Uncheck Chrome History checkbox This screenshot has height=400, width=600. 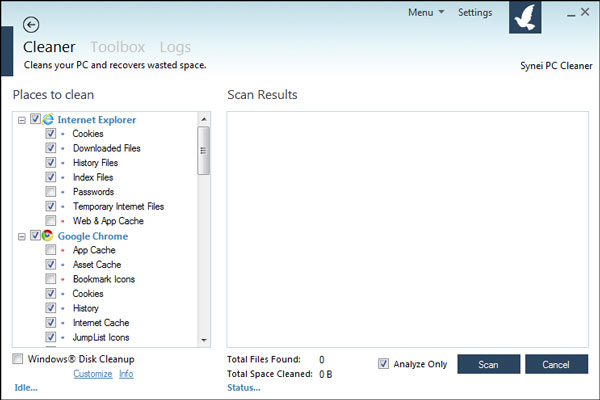click(x=51, y=308)
